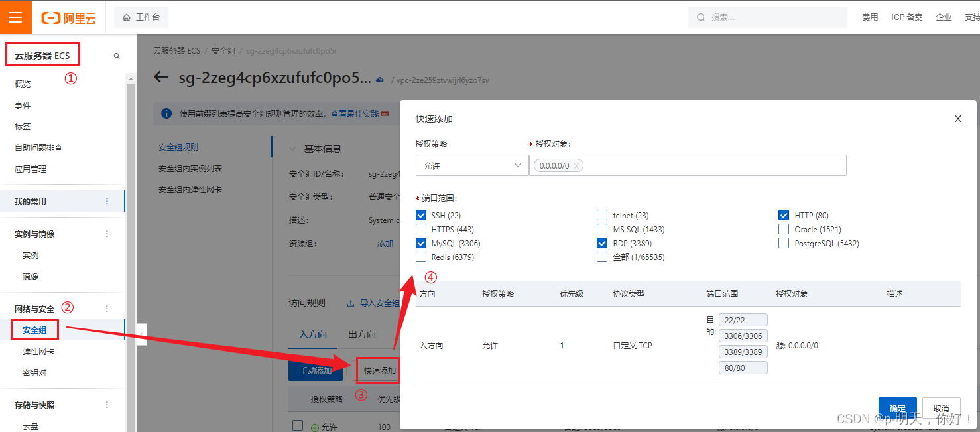
Task: Click the 取消 cancel button
Action: click(941, 408)
